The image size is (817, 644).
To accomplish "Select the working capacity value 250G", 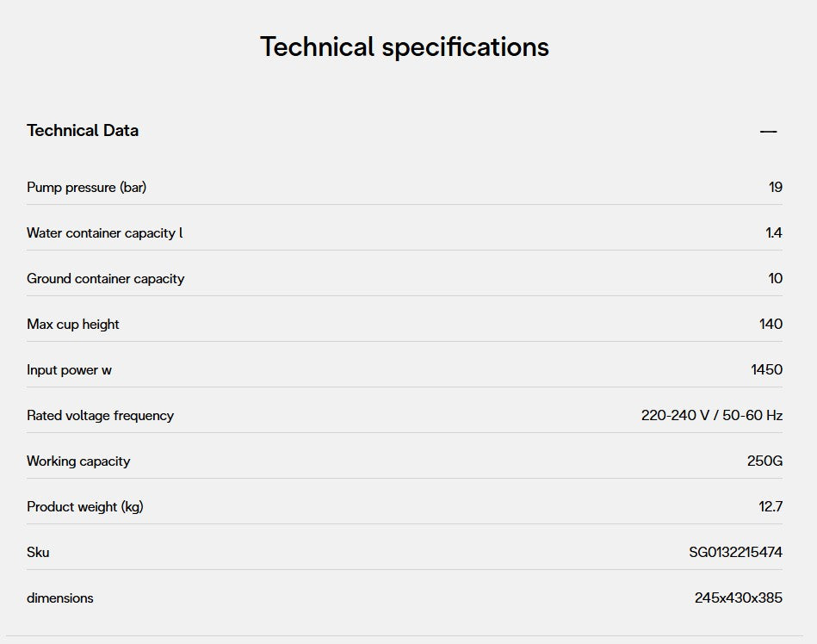I will click(x=764, y=461).
